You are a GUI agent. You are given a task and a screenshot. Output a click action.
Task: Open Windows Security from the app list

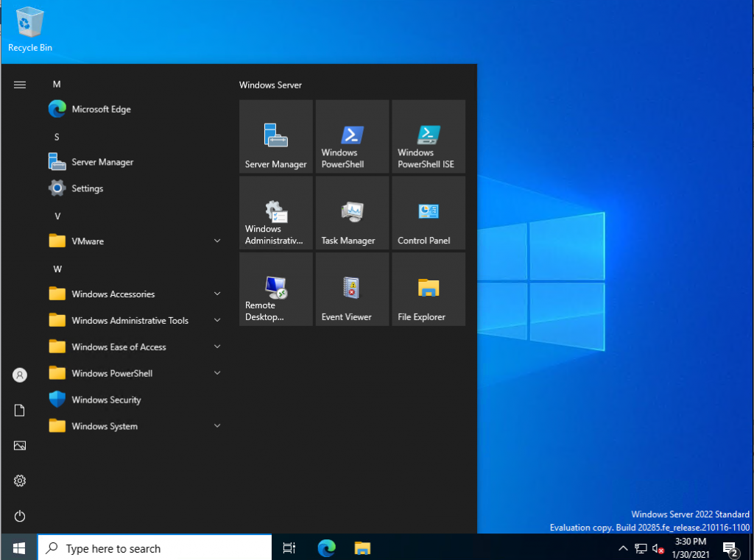point(135,400)
